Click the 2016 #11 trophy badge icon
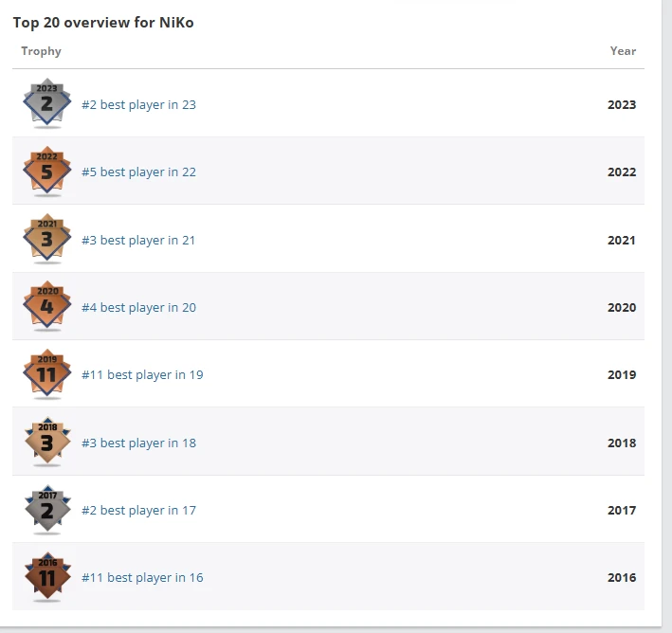This screenshot has height=633, width=672. pyautogui.click(x=47, y=577)
